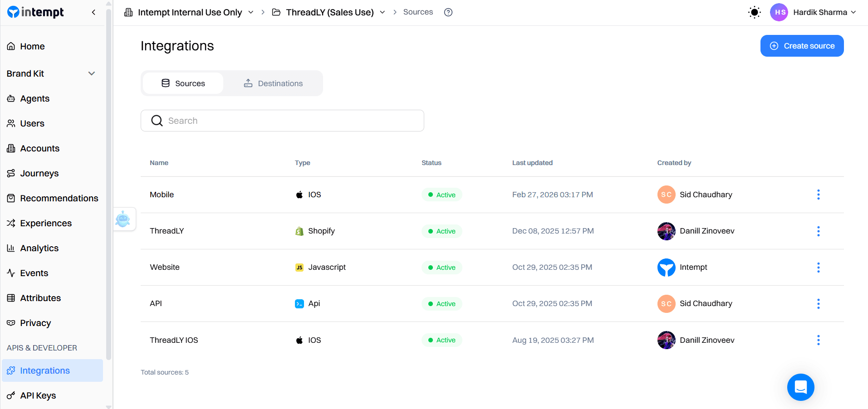
Task: Select the Sources tab
Action: [183, 83]
